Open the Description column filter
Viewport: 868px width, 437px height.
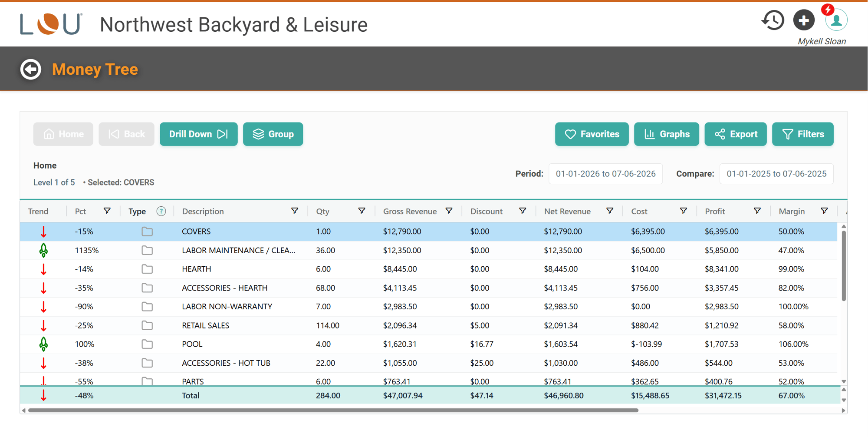(x=295, y=211)
